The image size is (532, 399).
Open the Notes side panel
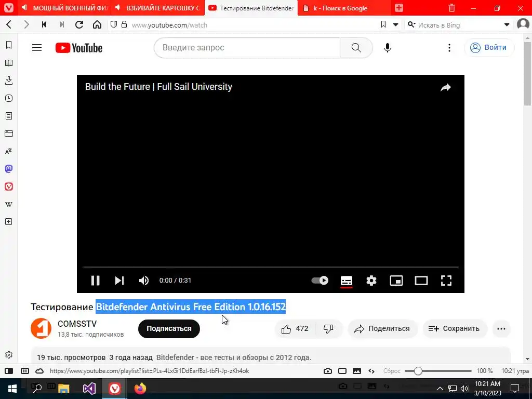point(9,116)
